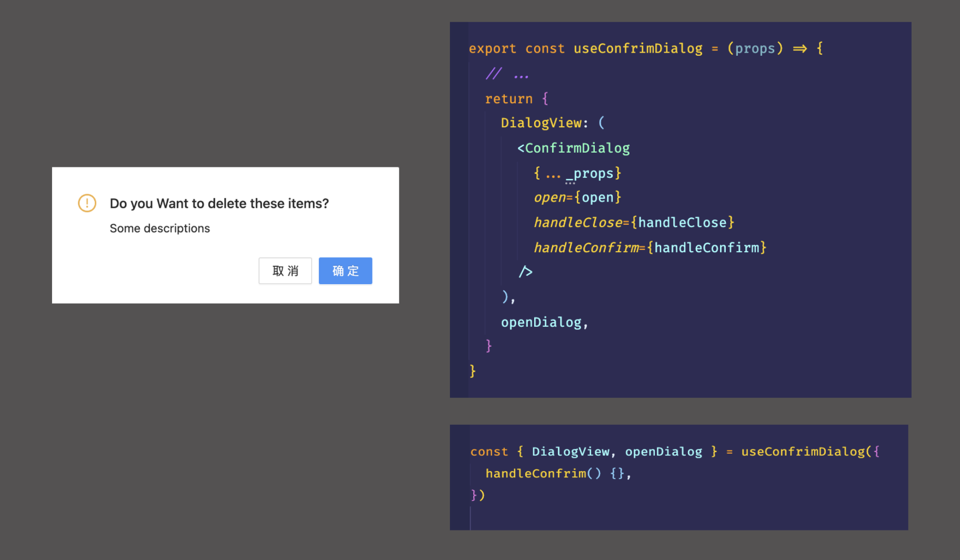Click 'useConfrimDialog' in the export line
The image size is (960, 560).
638,48
